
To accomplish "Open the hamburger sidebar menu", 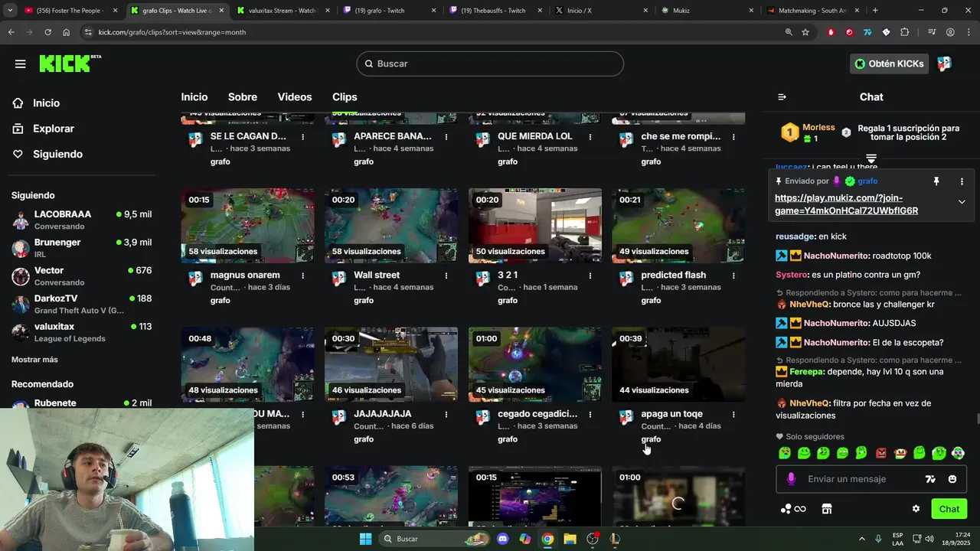I will [x=20, y=64].
